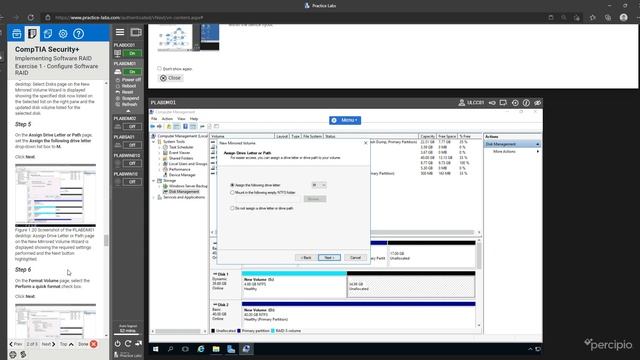Click Cancel in New Mirrored Volume wizard
The height and width of the screenshot is (360, 640).
click(355, 258)
